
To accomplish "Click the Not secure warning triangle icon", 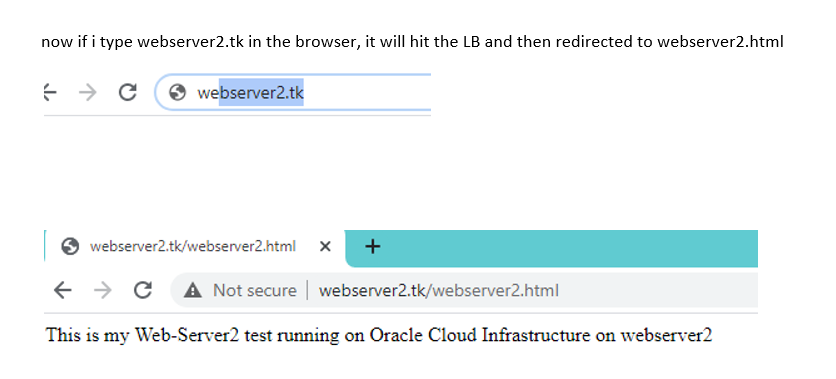I will (x=192, y=291).
